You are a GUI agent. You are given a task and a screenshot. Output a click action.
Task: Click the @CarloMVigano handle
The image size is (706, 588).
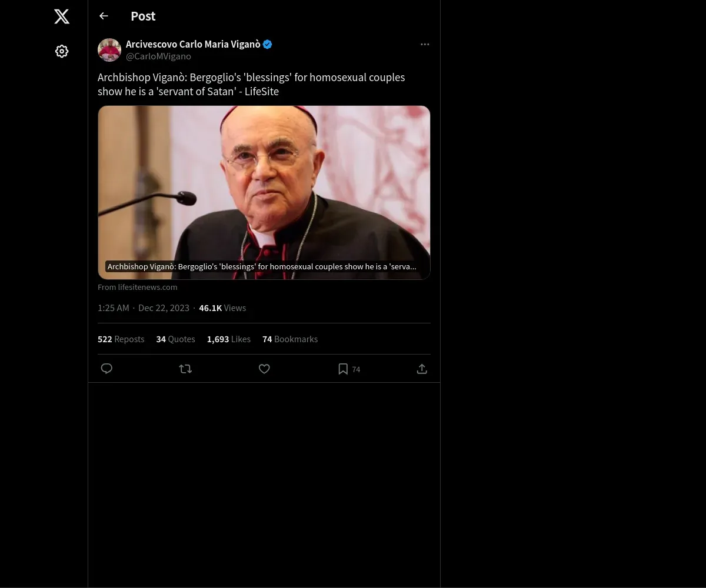click(x=158, y=56)
